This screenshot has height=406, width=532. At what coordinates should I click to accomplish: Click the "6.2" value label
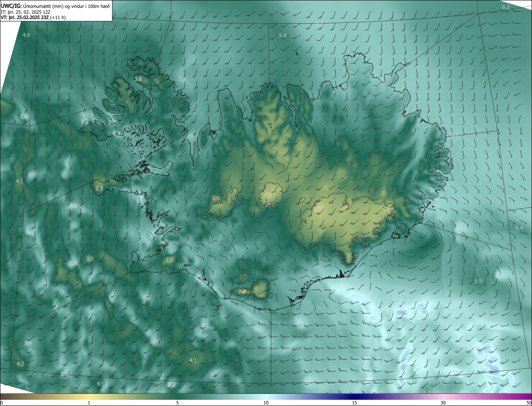pyautogui.click(x=506, y=7)
